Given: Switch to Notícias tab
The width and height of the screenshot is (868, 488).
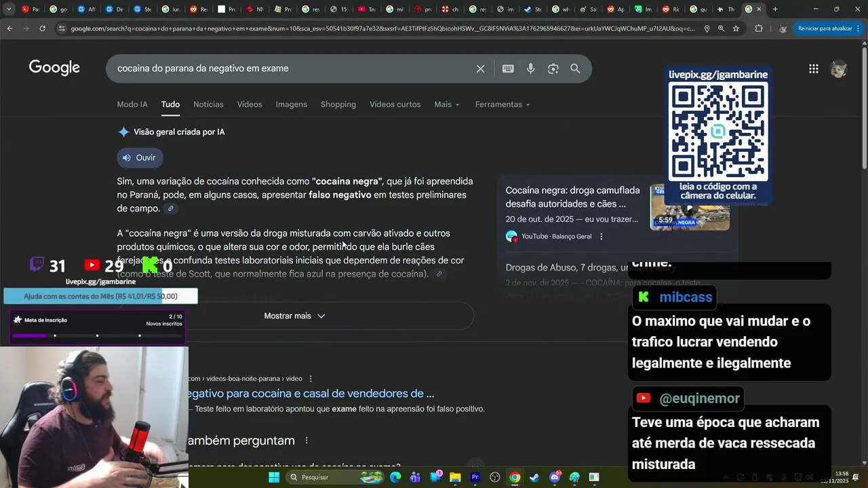Looking at the screenshot, I should [x=208, y=104].
